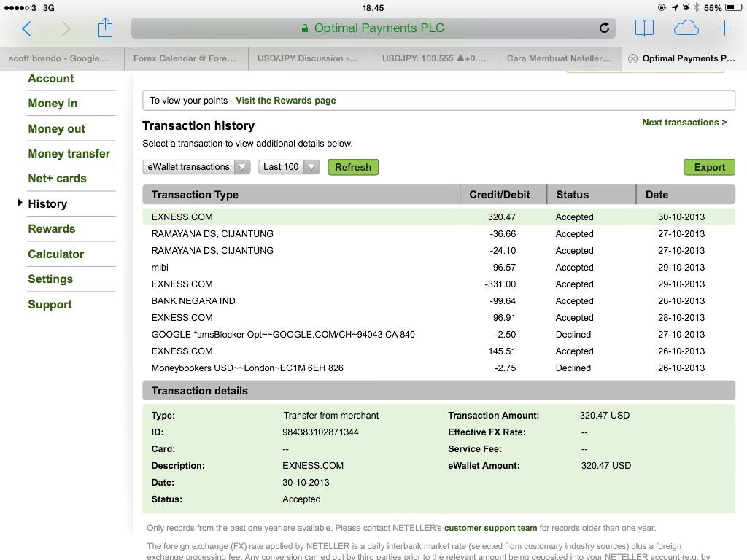Select EXNESS.COM 96.91 transaction
The width and height of the screenshot is (747, 560).
pos(438,318)
